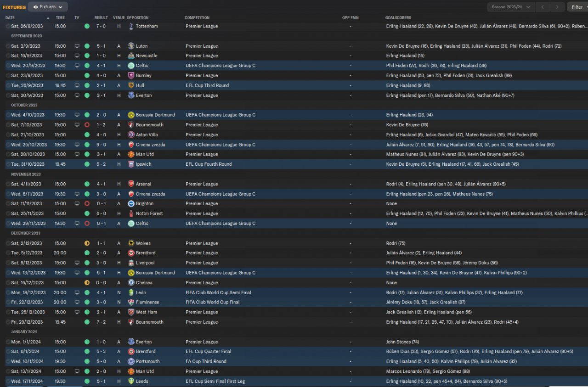Click the Hull club badge
The image size is (588, 387).
coord(131,85)
